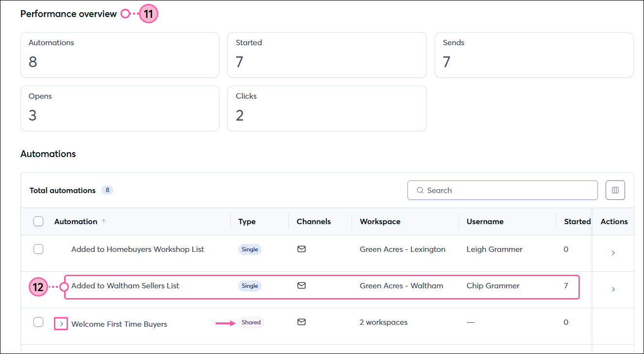This screenshot has width=644, height=354.
Task: Sort by the Username column header
Action: pyautogui.click(x=485, y=221)
